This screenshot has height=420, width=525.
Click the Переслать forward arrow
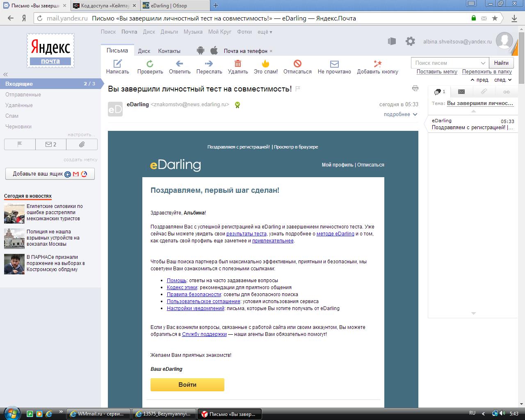[x=209, y=63]
